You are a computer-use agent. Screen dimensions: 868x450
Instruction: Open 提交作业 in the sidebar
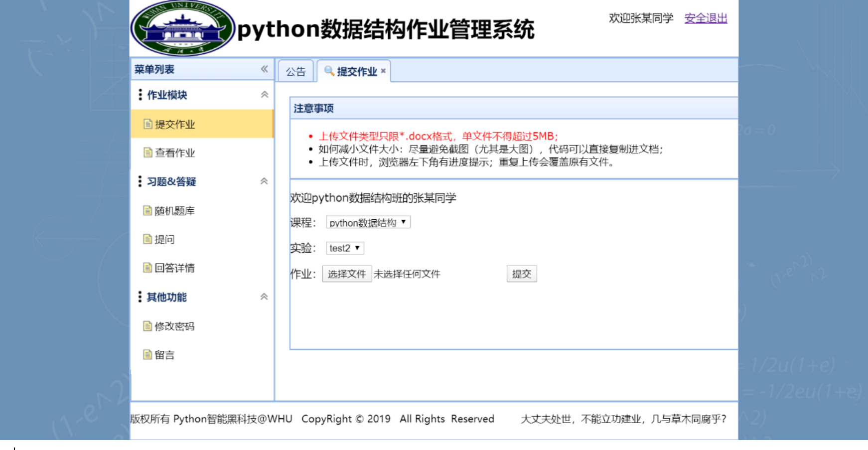[202, 124]
